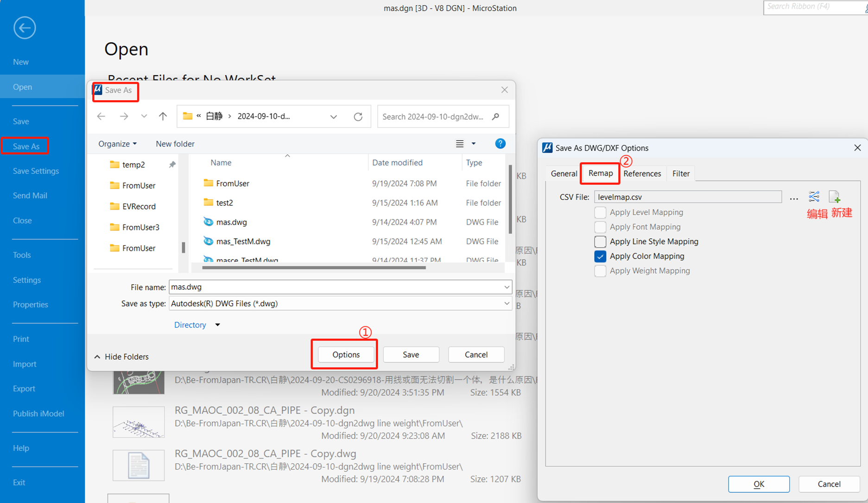Close the Save As dialog
The width and height of the screenshot is (868, 503).
pyautogui.click(x=505, y=90)
